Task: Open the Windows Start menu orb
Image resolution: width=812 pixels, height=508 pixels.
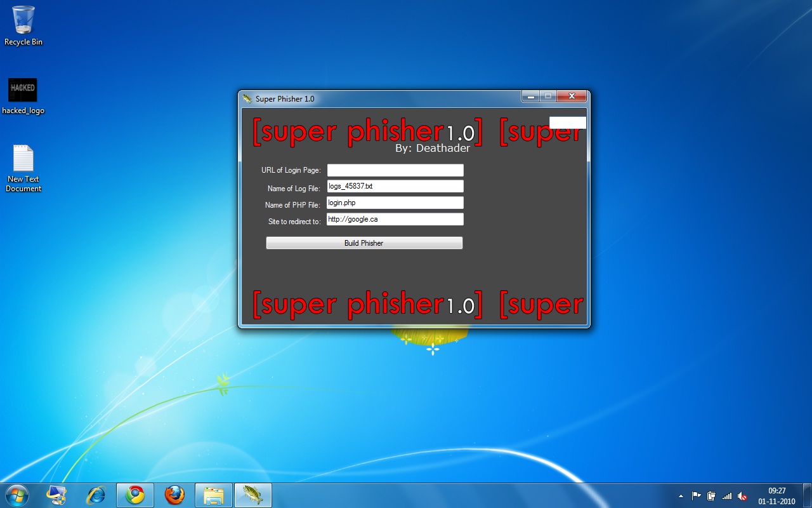Action: (x=16, y=495)
